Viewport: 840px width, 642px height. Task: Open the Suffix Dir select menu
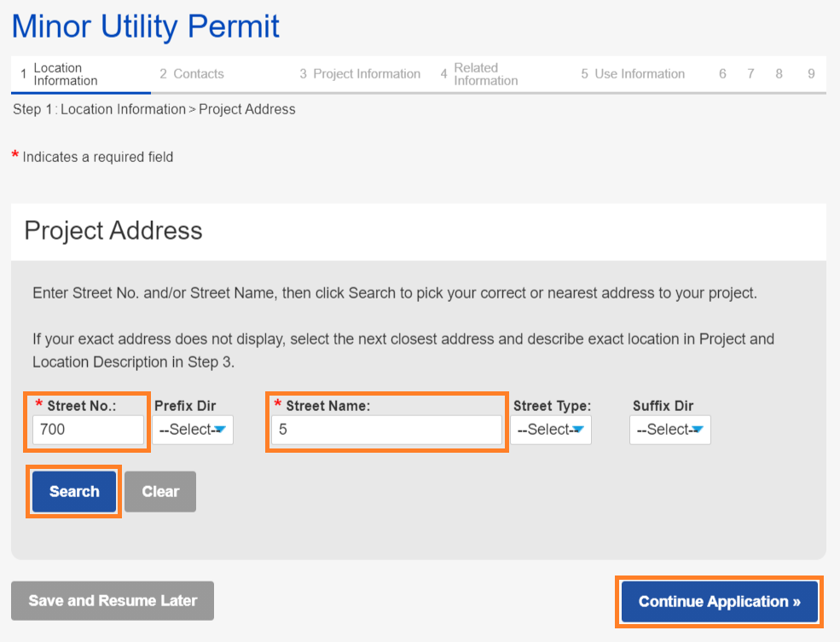(x=670, y=430)
